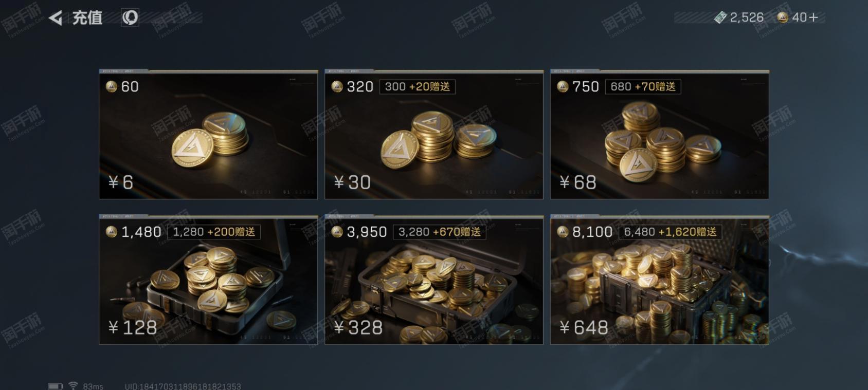Click the ¥30 price text

(x=352, y=182)
